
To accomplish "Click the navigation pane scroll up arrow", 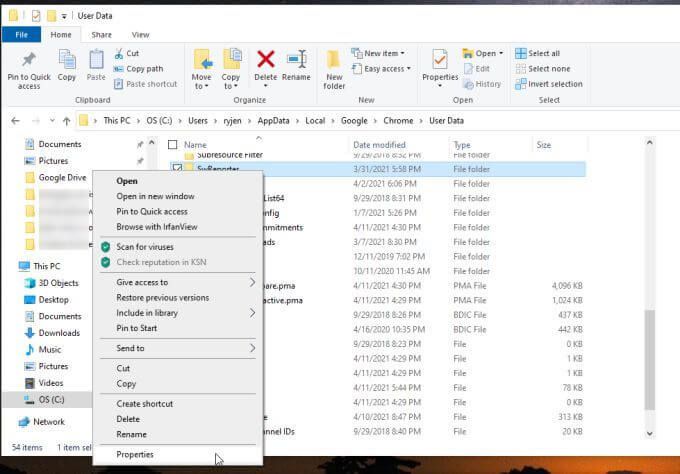I will [x=151, y=142].
